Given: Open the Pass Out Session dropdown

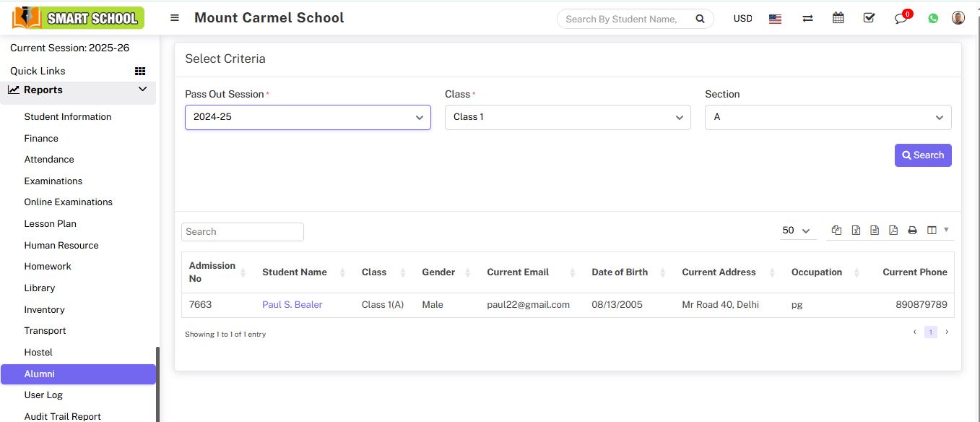Looking at the screenshot, I should click(308, 117).
